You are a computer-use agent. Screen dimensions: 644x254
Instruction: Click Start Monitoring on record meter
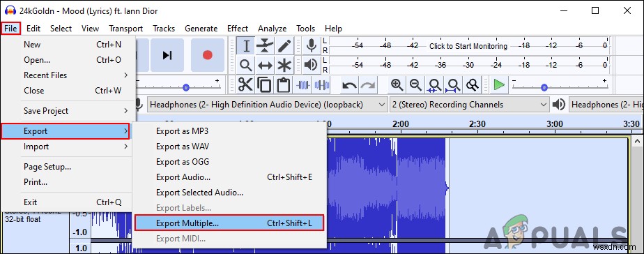tap(468, 46)
